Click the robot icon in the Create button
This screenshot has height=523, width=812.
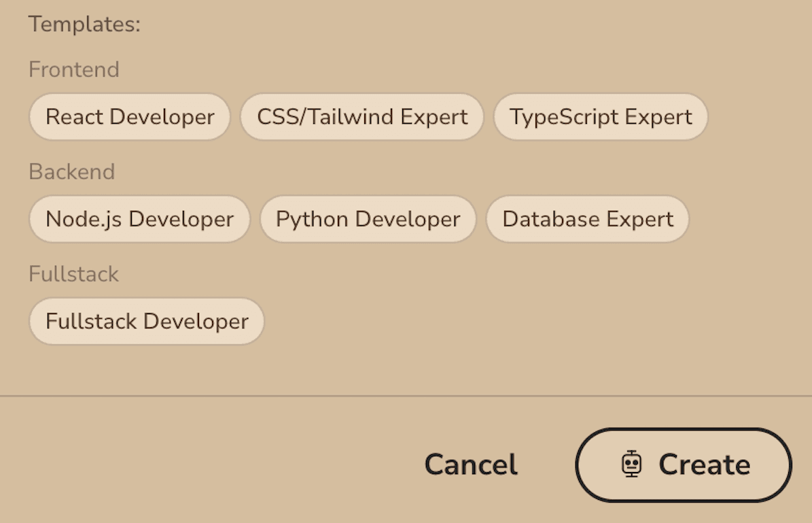(x=632, y=465)
